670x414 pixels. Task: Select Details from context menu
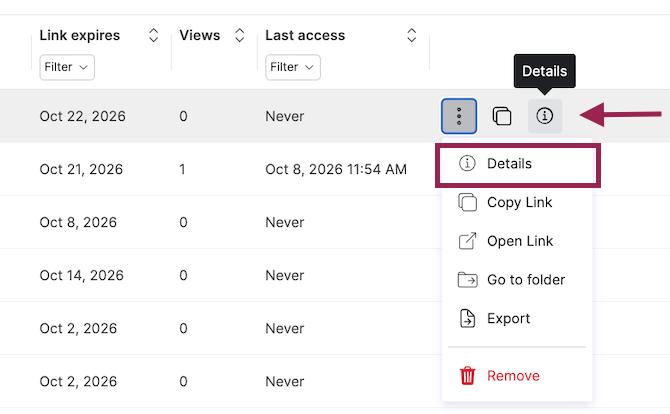point(518,164)
